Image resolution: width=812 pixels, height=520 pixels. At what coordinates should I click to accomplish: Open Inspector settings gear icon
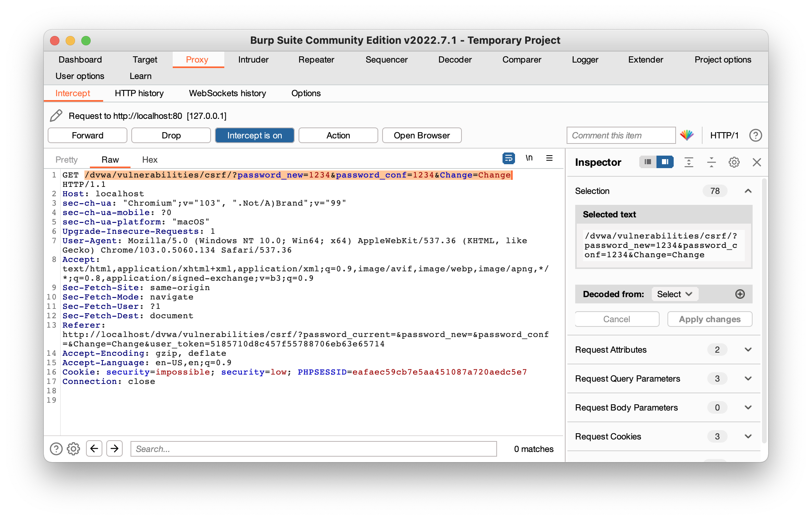point(734,162)
